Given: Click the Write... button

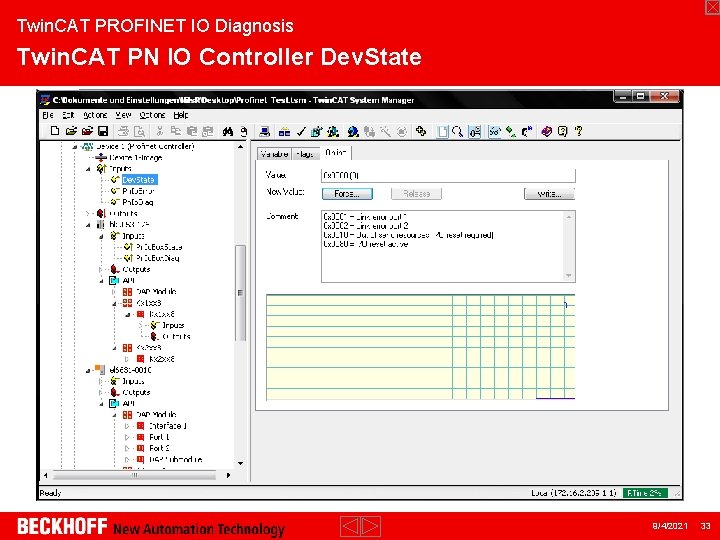Looking at the screenshot, I should pos(549,194).
